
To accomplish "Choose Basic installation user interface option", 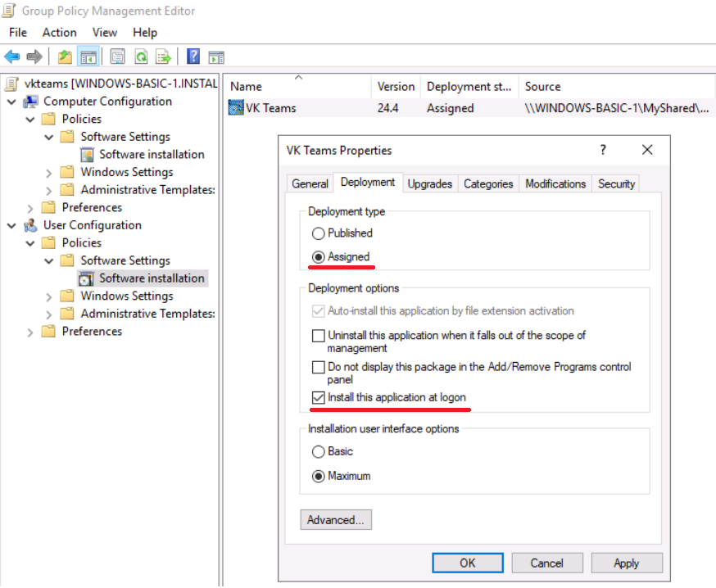I will (x=318, y=451).
